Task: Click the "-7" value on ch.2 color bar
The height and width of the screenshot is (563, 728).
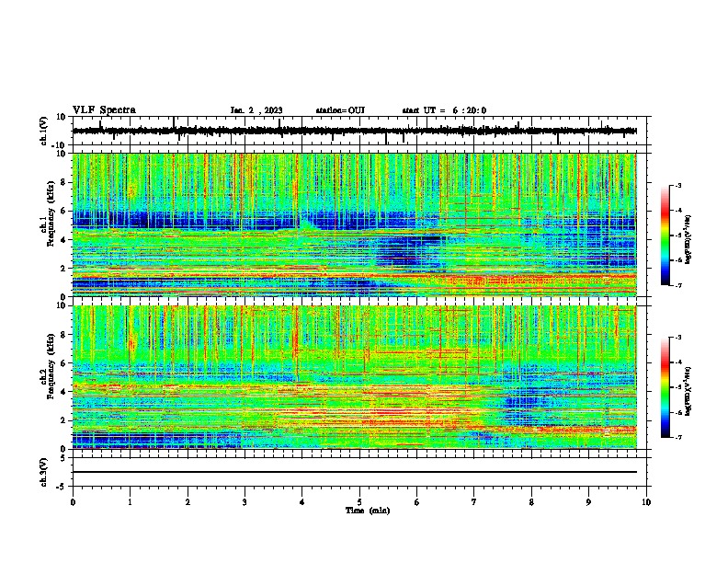Action: click(677, 437)
